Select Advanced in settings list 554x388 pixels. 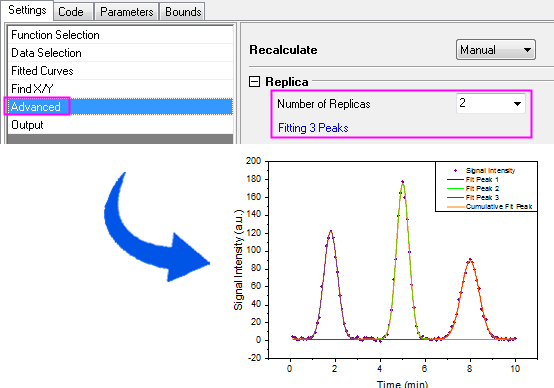click(120, 107)
